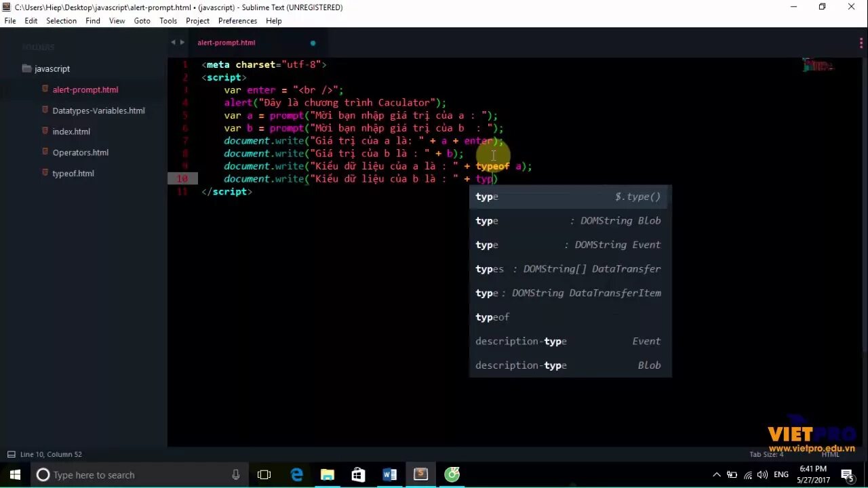The width and height of the screenshot is (868, 488).
Task: Open alert-prompt.html in the sidebar
Action: [85, 89]
